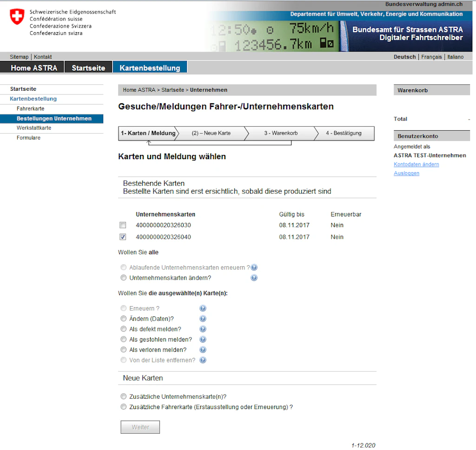Open the Kartenbestellung tab
The width and height of the screenshot is (476, 450).
pos(150,67)
